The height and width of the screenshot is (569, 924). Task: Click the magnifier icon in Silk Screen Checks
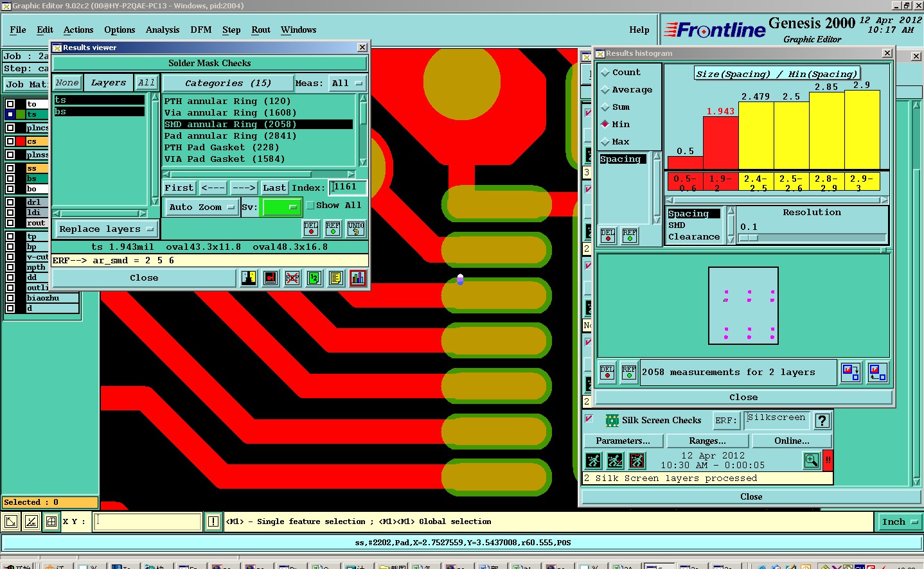pos(812,460)
